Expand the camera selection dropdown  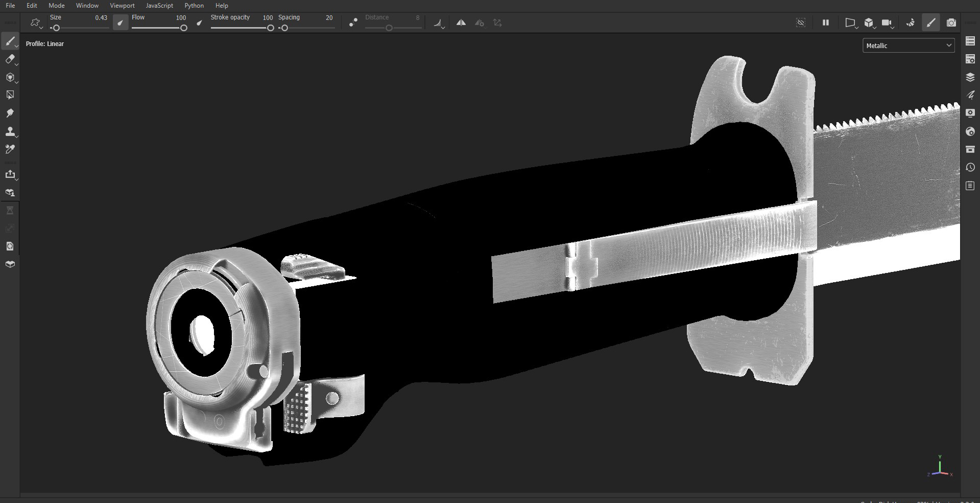click(887, 23)
